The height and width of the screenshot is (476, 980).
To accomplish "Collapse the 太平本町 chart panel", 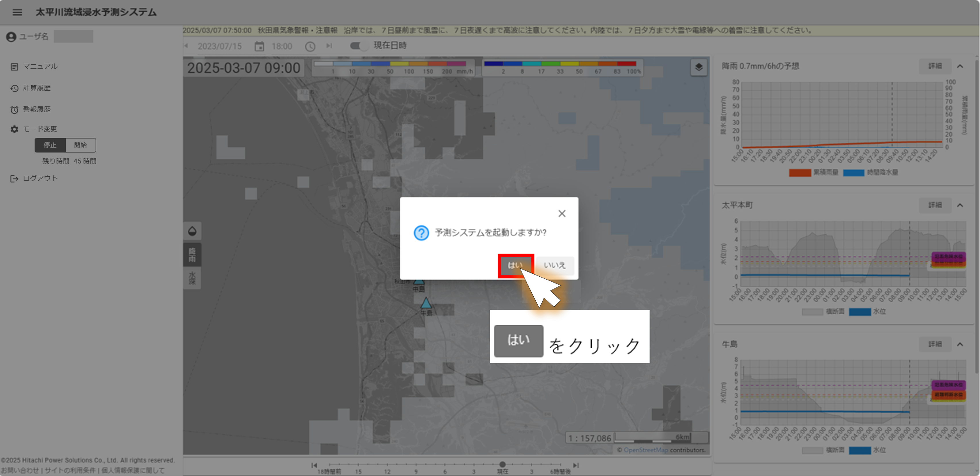I will (960, 205).
